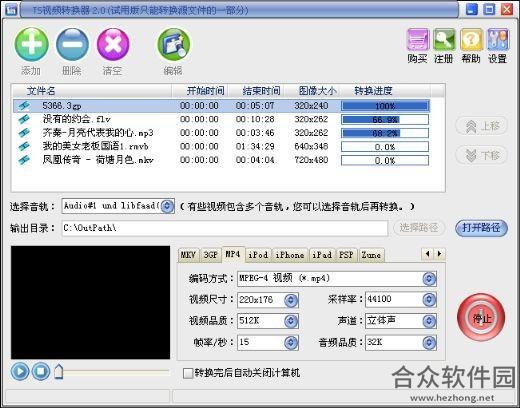Switch to the iPod format tab
The height and width of the screenshot is (408, 520).
coord(258,255)
